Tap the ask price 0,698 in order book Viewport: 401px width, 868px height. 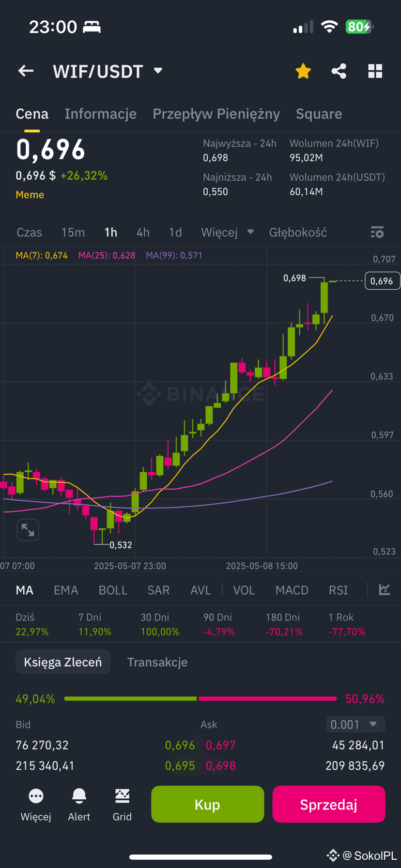[x=221, y=766]
